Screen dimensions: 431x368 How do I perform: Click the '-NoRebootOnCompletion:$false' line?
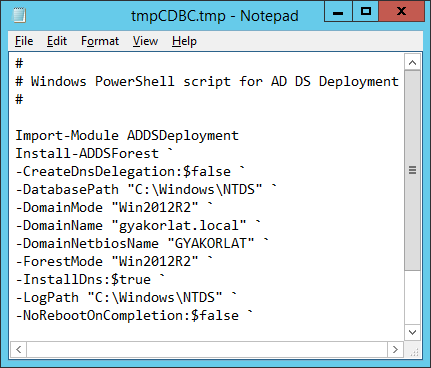[134, 315]
